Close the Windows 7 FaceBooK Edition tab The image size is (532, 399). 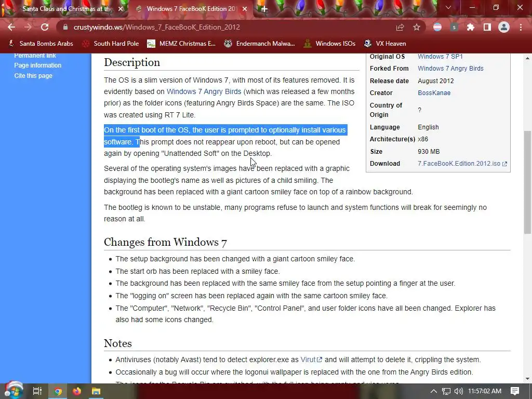(245, 9)
